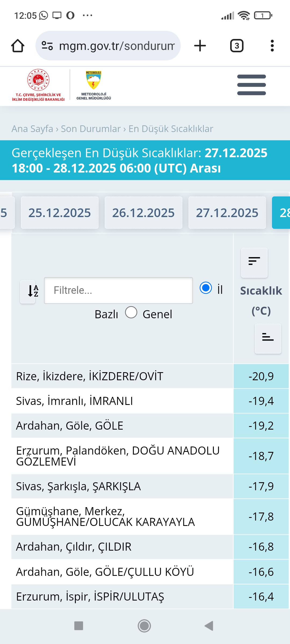Open the site hamburger navigation menu
Image resolution: width=290 pixels, height=644 pixels.
pyautogui.click(x=252, y=85)
